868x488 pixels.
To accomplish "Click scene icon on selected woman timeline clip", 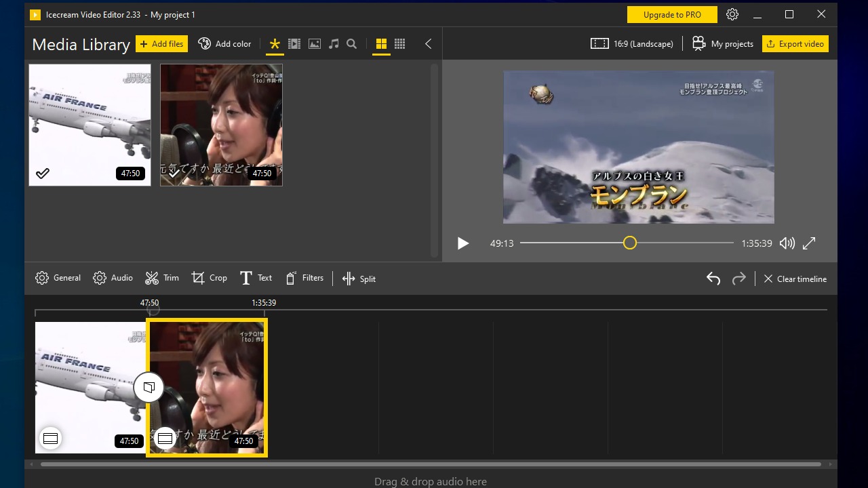I will click(165, 439).
